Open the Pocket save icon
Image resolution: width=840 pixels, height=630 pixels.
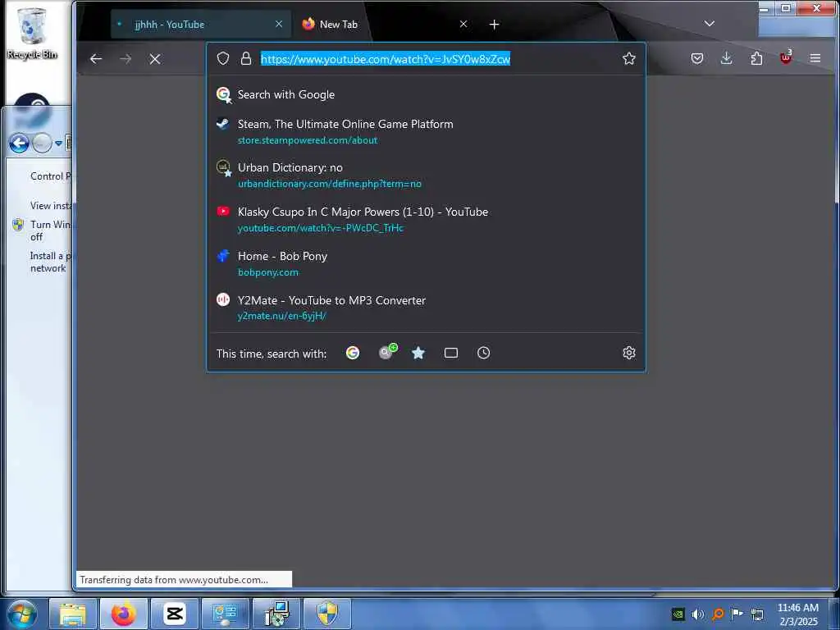click(697, 58)
